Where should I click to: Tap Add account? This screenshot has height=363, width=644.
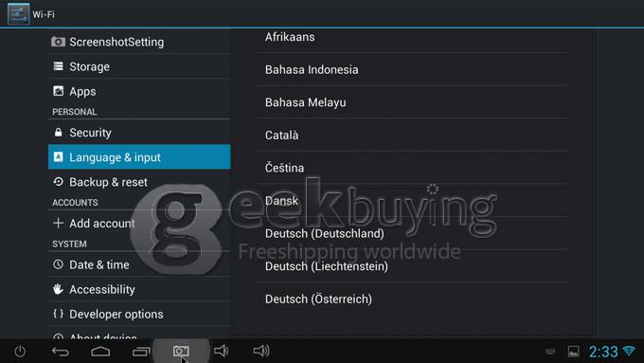139,224
